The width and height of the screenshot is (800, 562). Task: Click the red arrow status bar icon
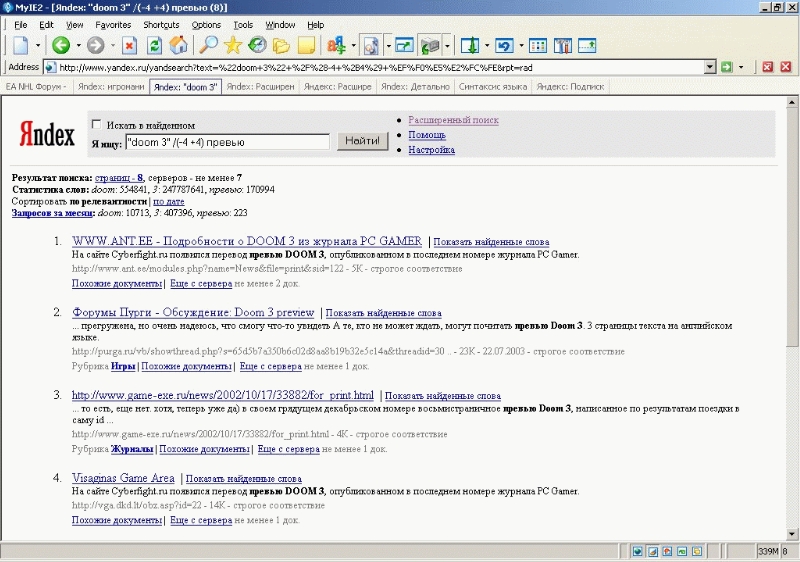point(667,551)
